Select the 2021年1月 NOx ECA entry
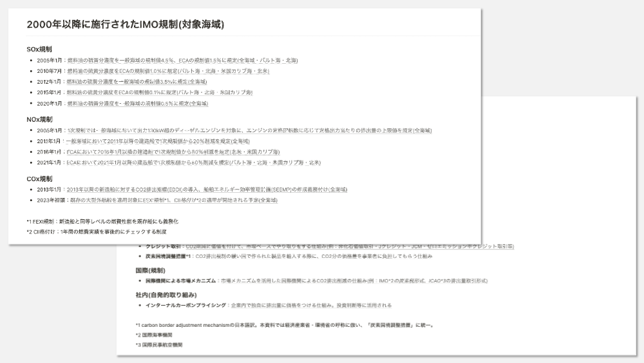The height and width of the screenshot is (363, 644). (194, 162)
